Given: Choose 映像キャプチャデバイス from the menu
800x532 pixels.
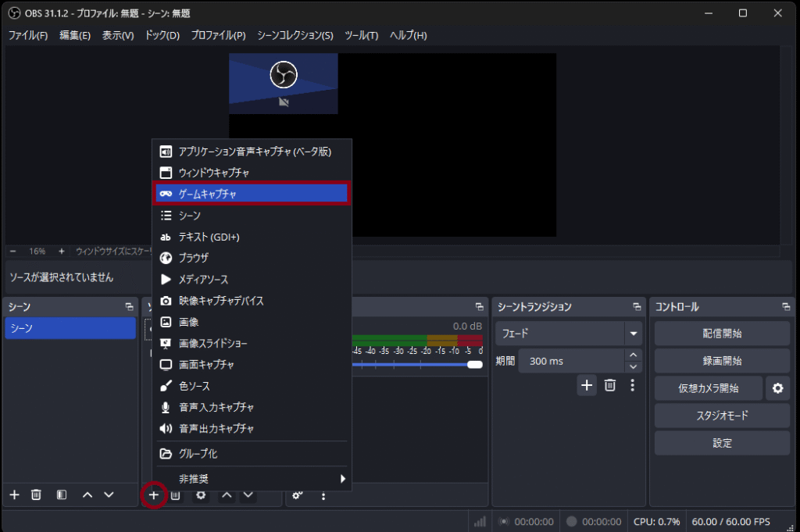Looking at the screenshot, I should tap(252, 301).
